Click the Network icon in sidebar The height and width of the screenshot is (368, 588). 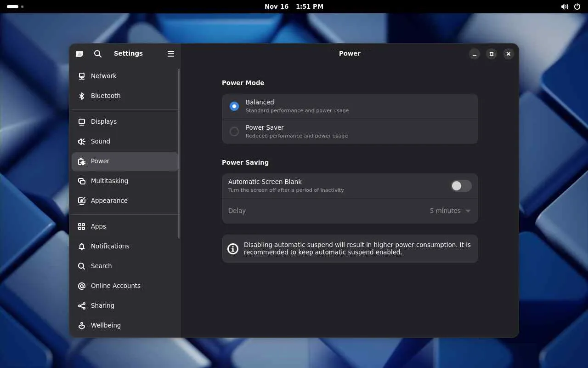82,76
